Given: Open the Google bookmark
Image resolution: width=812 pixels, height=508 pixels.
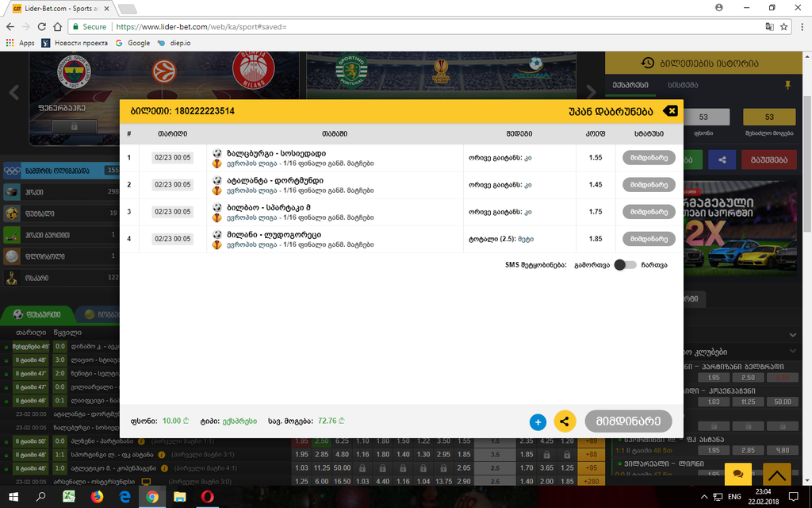Looking at the screenshot, I should (x=133, y=43).
